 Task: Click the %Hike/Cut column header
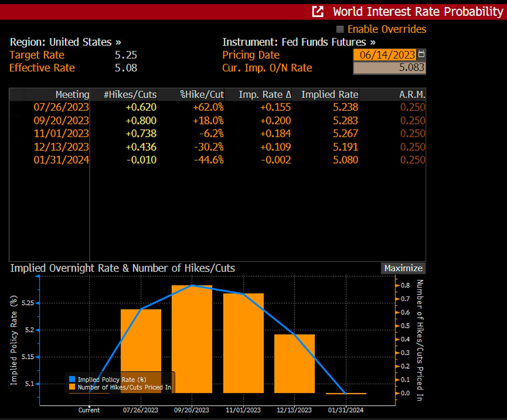click(x=202, y=95)
